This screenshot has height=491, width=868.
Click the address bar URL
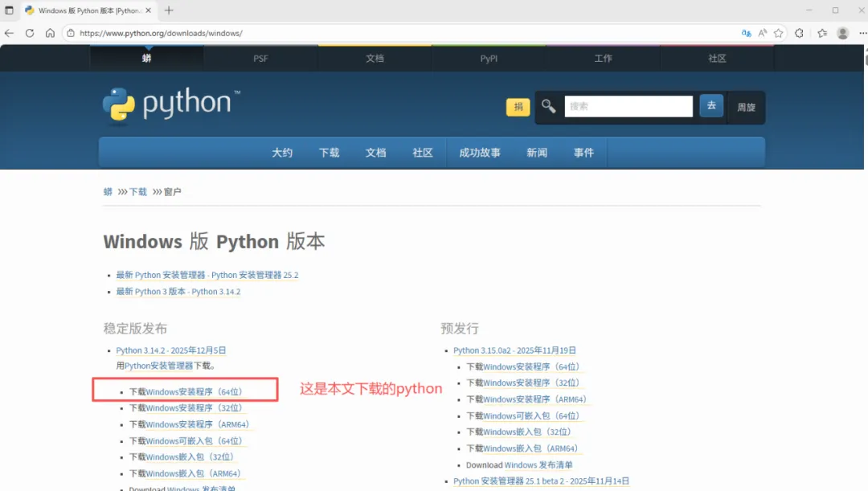pyautogui.click(x=161, y=33)
